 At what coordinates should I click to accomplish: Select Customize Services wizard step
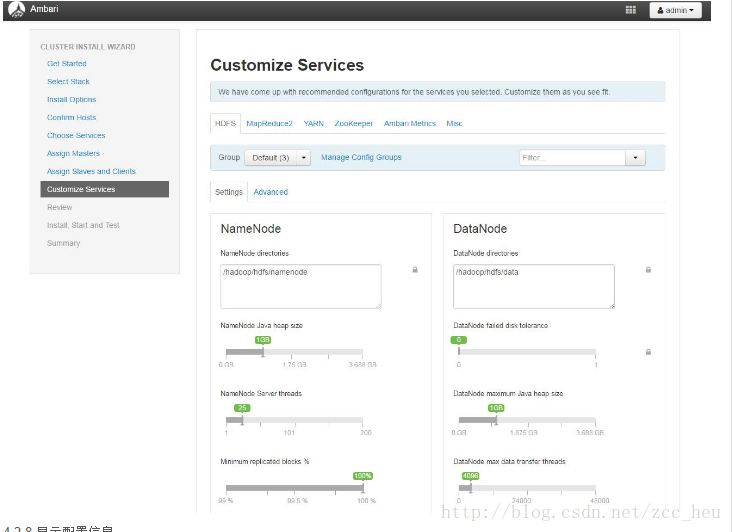tap(105, 189)
